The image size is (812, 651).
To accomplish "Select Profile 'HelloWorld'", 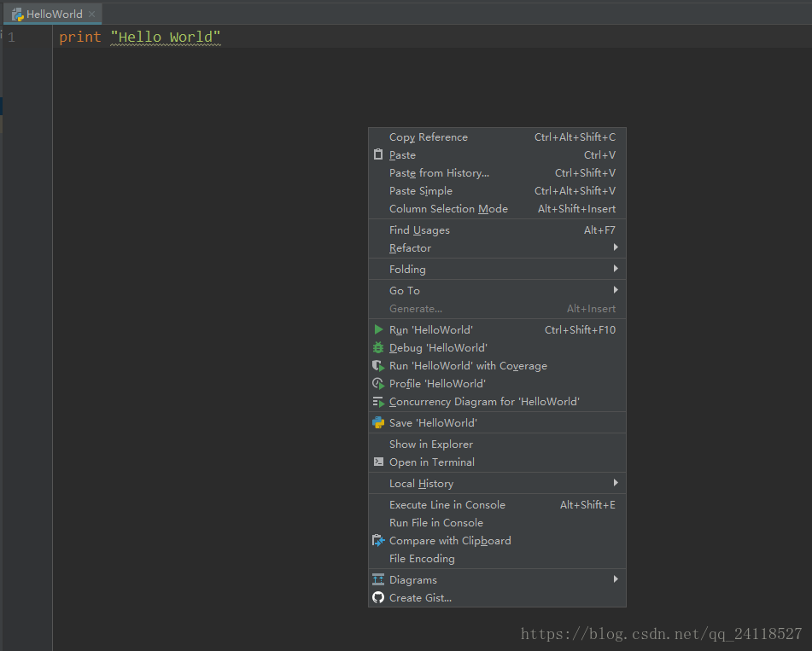I will pyautogui.click(x=497, y=383).
